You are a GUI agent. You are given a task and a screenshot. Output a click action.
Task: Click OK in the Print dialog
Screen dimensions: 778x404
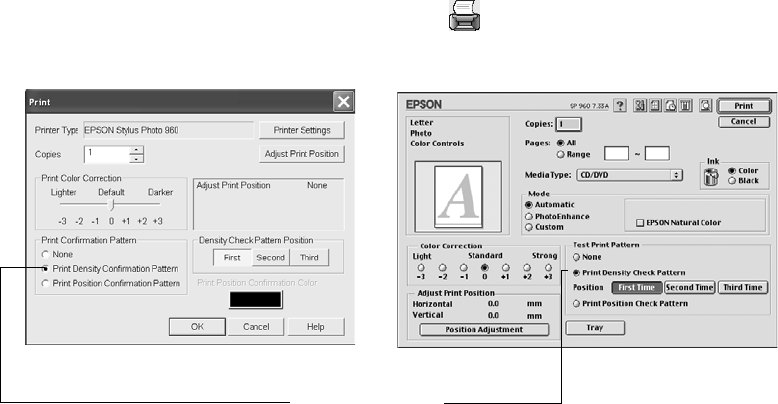coord(197,327)
